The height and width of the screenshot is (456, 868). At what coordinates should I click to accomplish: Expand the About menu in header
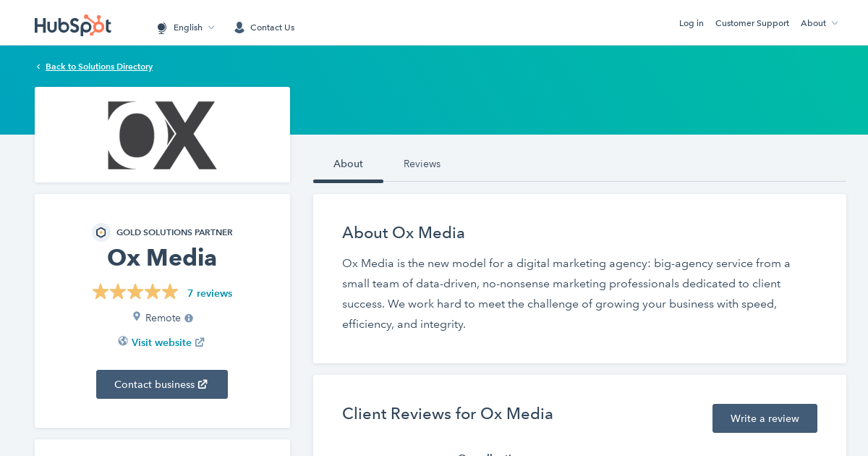tap(819, 23)
